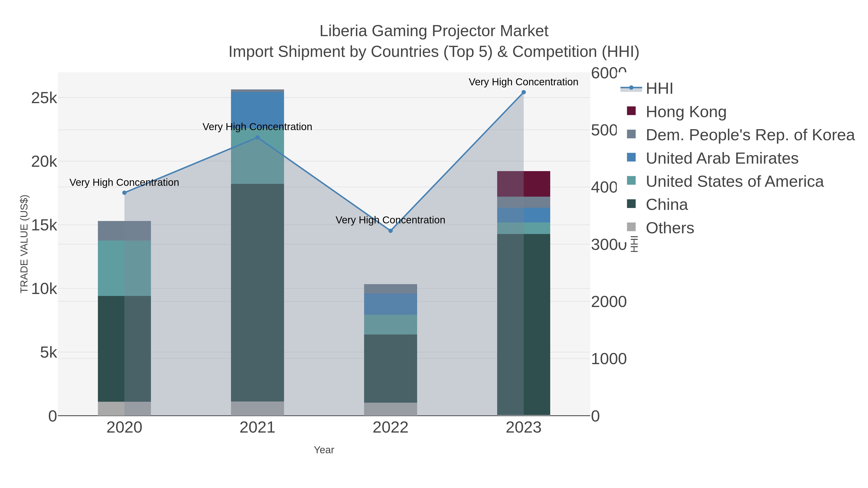Click the 2000 right-axis tick label

coord(609,302)
